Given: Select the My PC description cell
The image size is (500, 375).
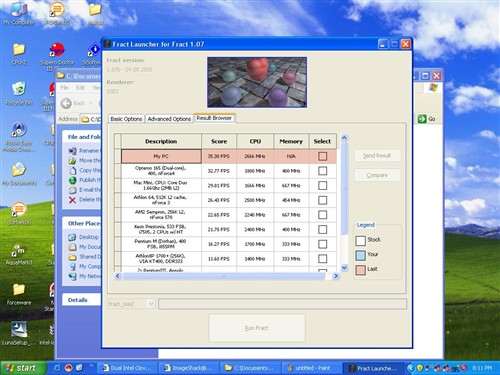Looking at the screenshot, I should (161, 156).
